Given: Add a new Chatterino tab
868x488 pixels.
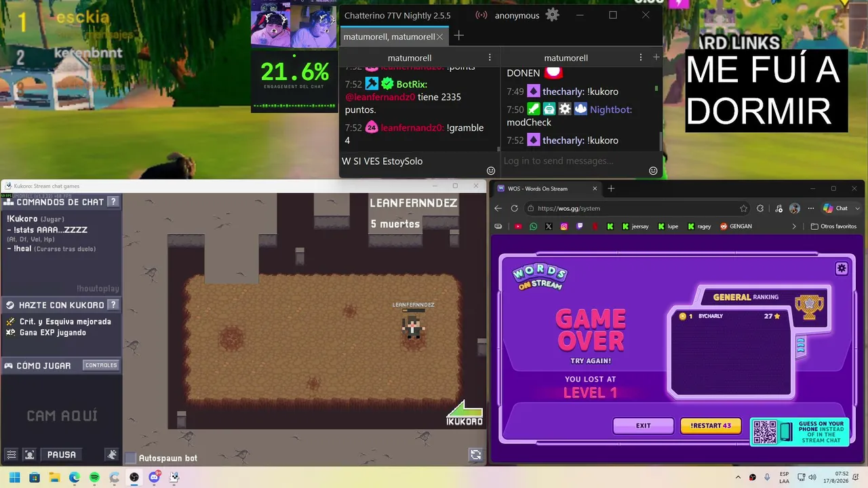Looking at the screenshot, I should point(459,36).
